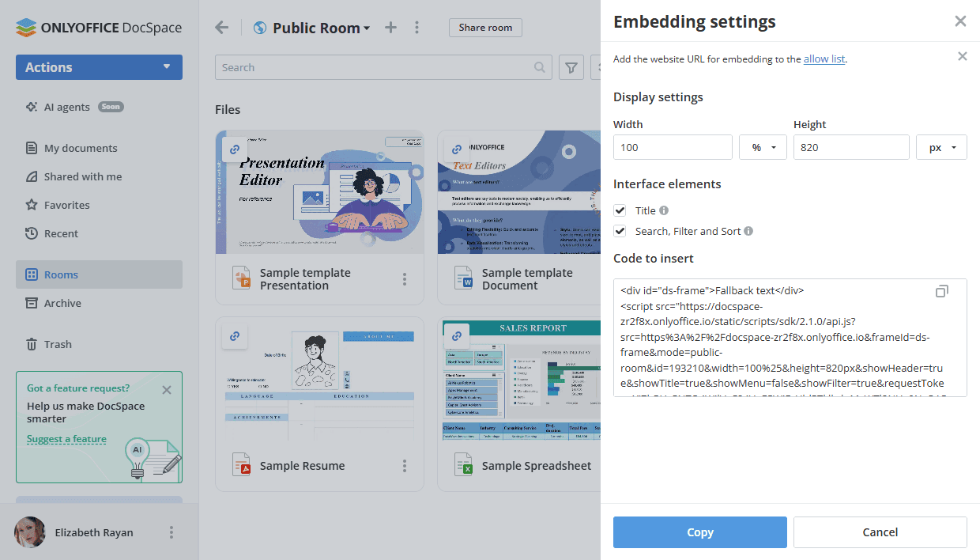Image resolution: width=980 pixels, height=560 pixels.
Task: Open the room options three-dot menu
Action: point(416,27)
